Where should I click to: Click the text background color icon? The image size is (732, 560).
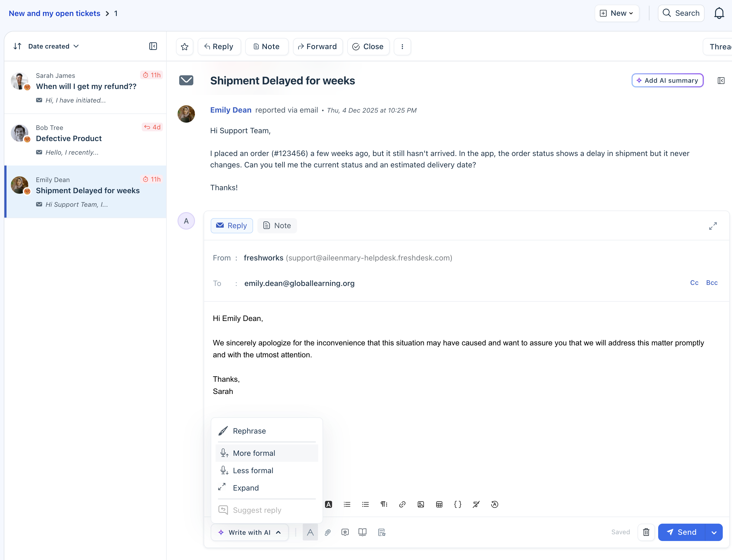tap(329, 504)
